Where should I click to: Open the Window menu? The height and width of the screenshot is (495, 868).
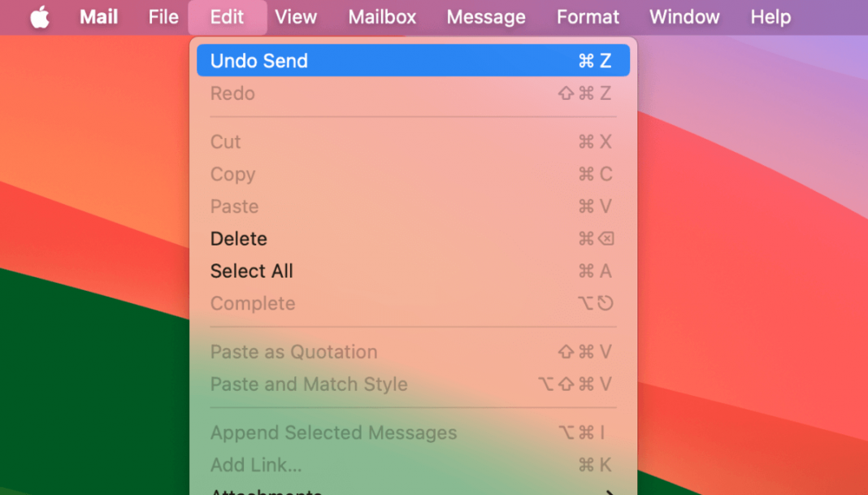[x=684, y=16]
